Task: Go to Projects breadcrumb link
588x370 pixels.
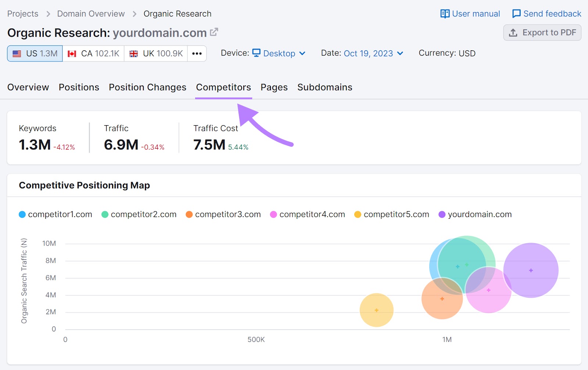Action: [23, 14]
